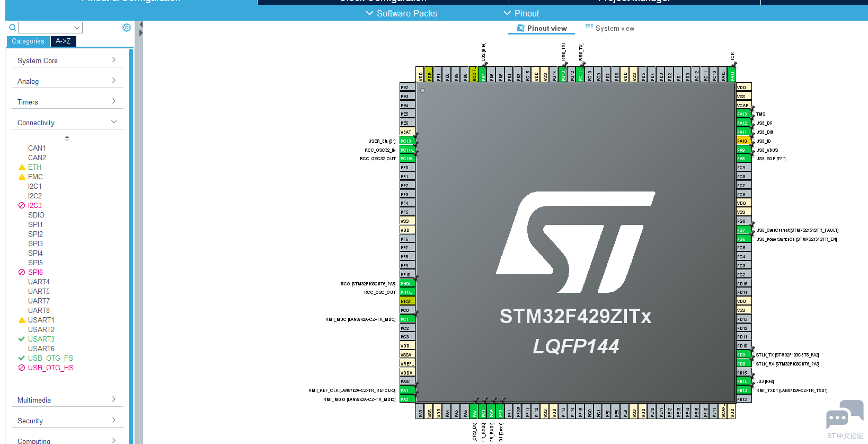Screen dimensions: 868x444
Task: Click pin PA8 USB_SOF
Action: point(743,159)
